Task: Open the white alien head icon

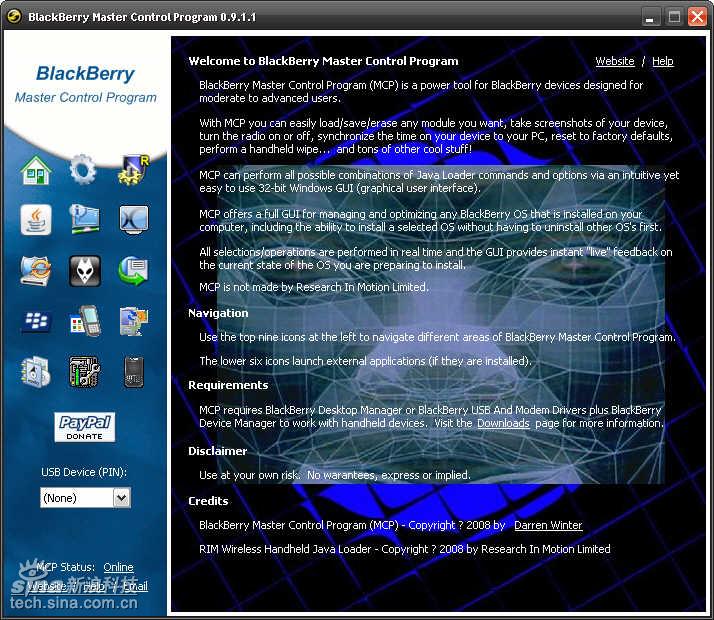Action: click(x=85, y=271)
